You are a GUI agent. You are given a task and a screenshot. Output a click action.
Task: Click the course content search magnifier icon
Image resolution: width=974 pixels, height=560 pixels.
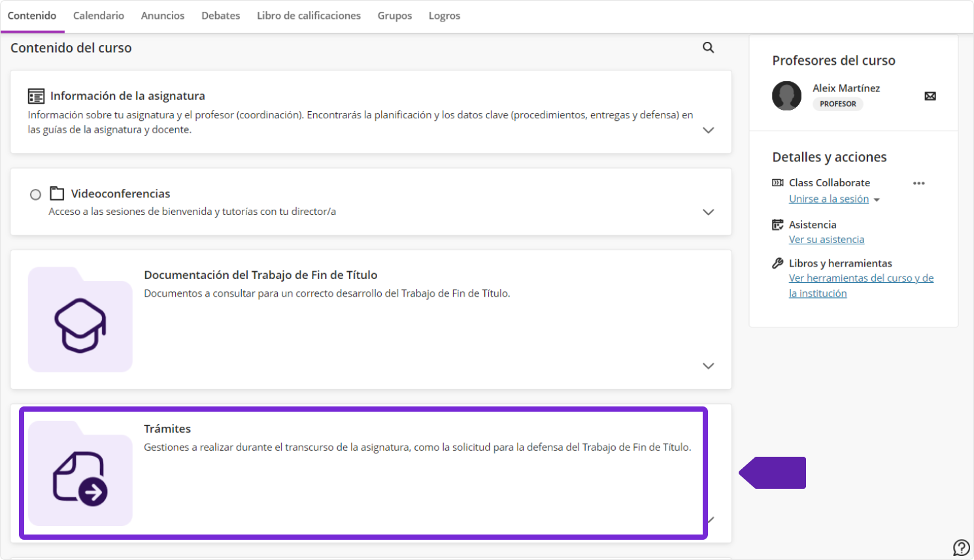[x=708, y=48]
